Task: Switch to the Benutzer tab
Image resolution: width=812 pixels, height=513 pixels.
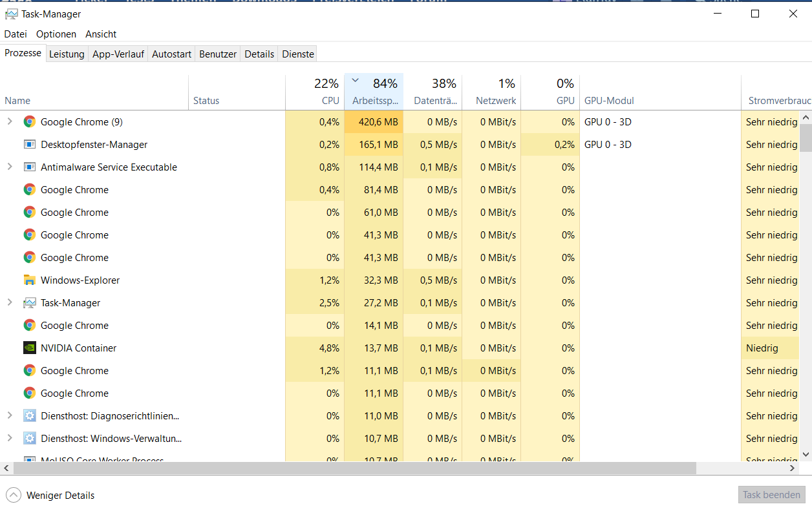Action: (218, 54)
